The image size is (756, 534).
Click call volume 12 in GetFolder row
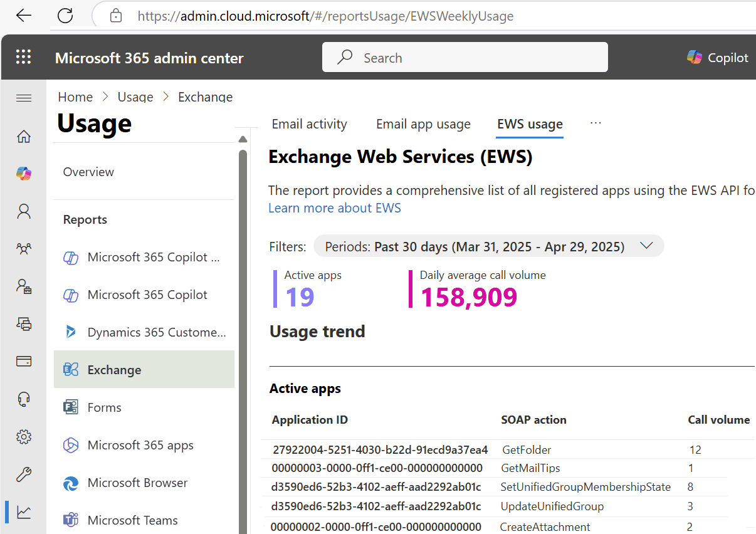(x=695, y=449)
